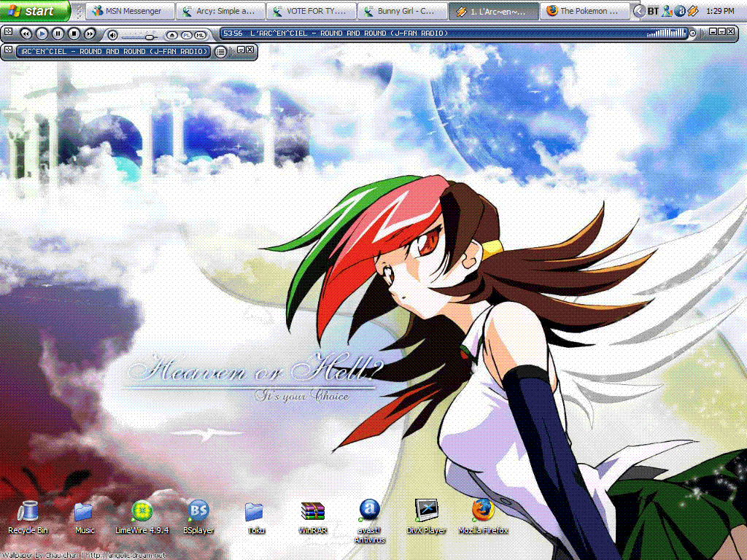Select the Mozilla Firefox desktop icon

click(x=483, y=518)
